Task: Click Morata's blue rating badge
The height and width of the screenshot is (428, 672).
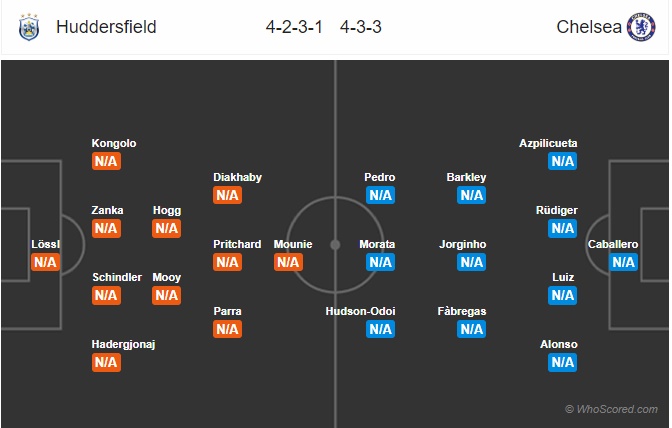Action: pyautogui.click(x=381, y=262)
